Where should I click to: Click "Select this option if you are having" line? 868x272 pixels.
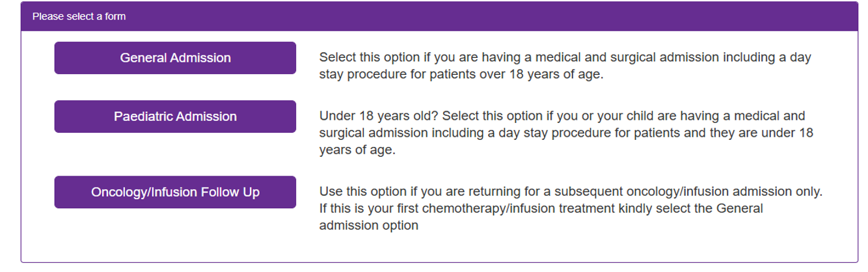(x=565, y=57)
